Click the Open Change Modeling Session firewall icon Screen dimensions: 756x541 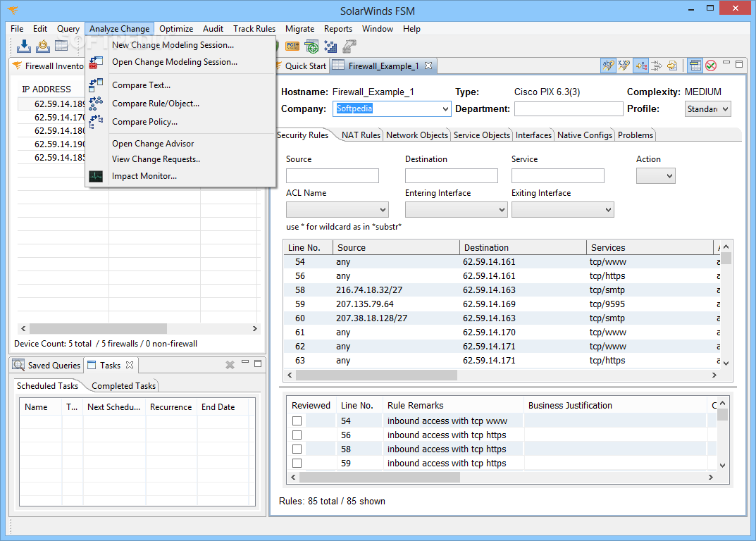(96, 62)
